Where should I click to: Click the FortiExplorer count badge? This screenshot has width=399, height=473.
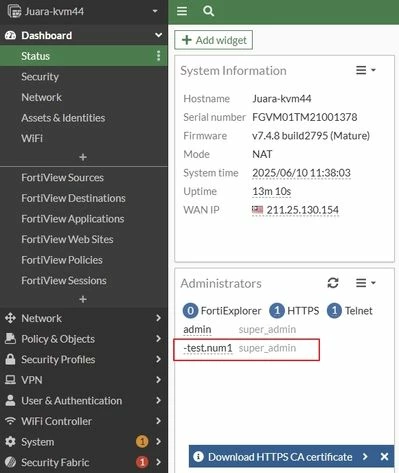coord(190,311)
